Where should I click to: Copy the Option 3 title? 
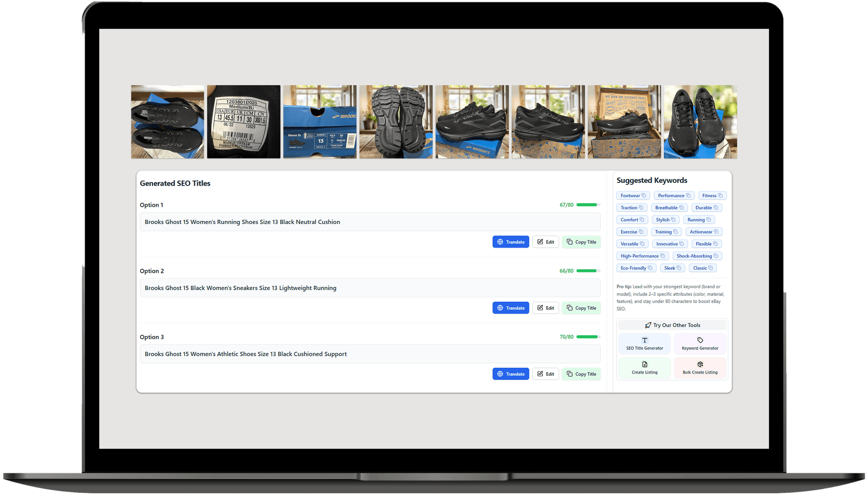(581, 374)
